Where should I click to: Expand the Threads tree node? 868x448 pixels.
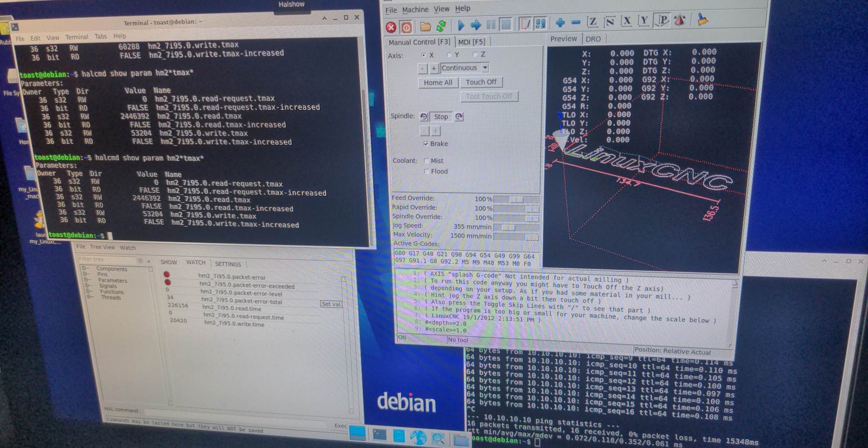point(89,297)
